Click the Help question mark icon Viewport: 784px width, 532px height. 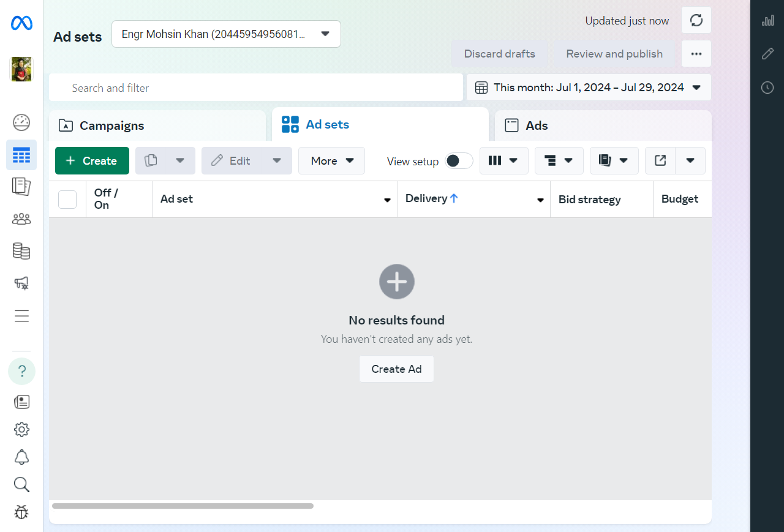tap(21, 371)
